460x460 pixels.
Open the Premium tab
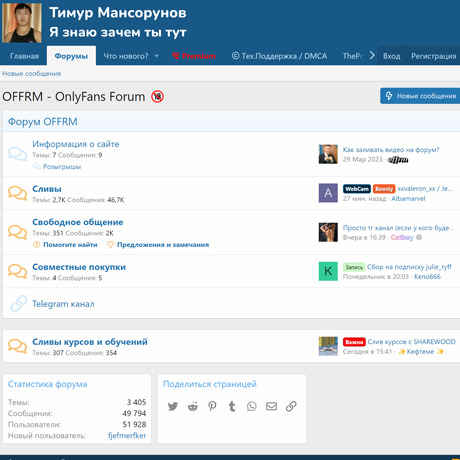point(194,56)
